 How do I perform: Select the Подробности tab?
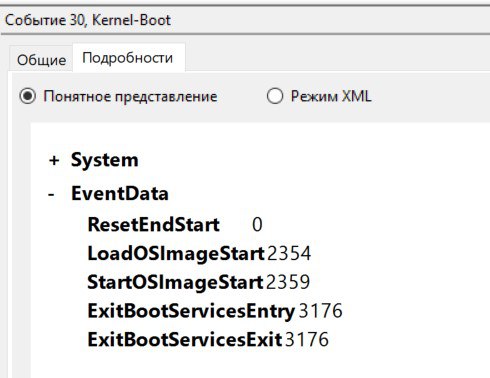click(128, 58)
